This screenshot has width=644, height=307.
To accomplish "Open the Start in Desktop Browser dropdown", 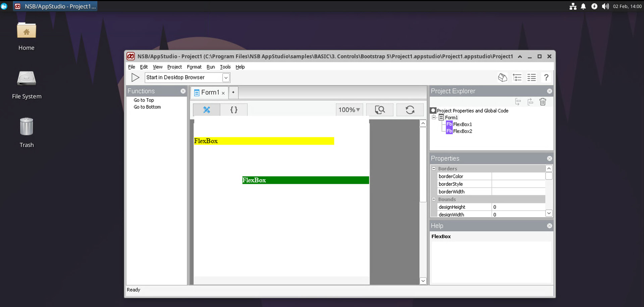I will (x=226, y=78).
